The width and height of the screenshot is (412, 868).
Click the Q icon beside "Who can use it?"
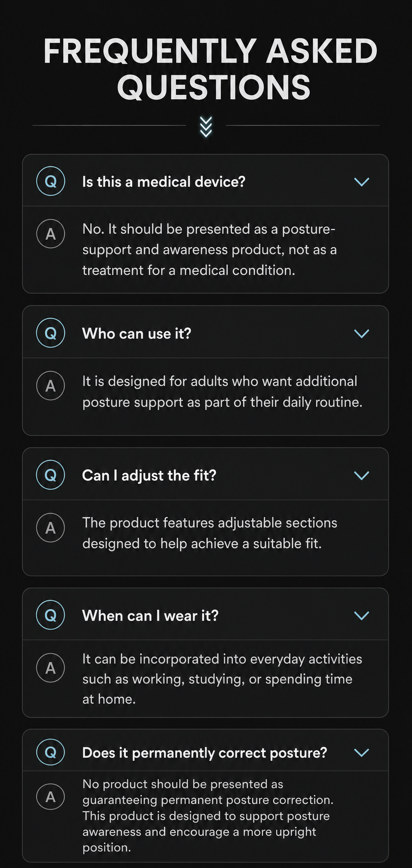(x=51, y=333)
